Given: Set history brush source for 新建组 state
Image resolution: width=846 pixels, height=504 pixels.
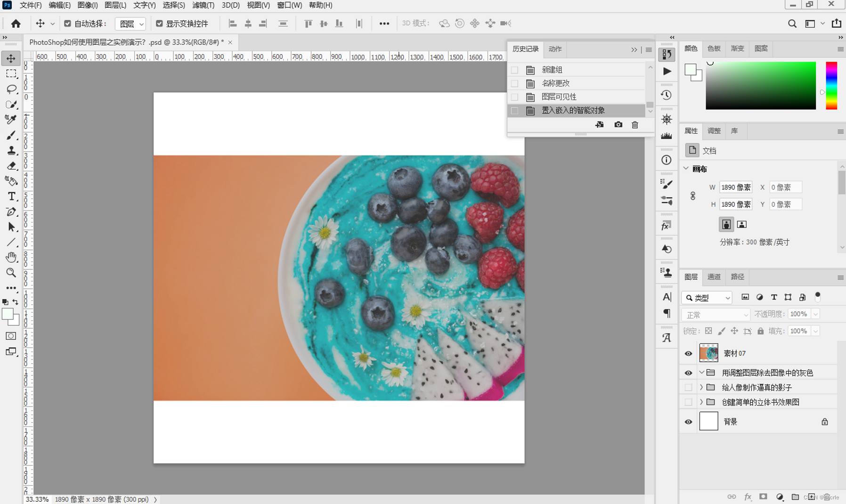Looking at the screenshot, I should [514, 70].
